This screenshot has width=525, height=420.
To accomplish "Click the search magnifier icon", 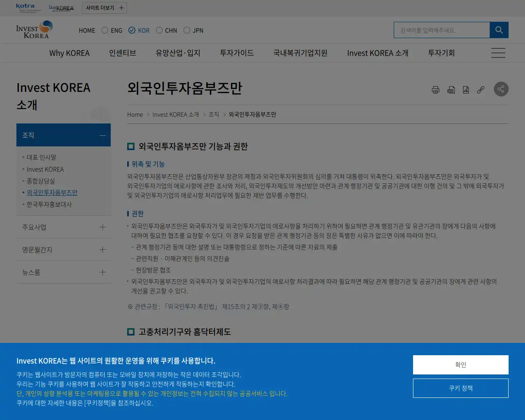I will click(x=499, y=30).
